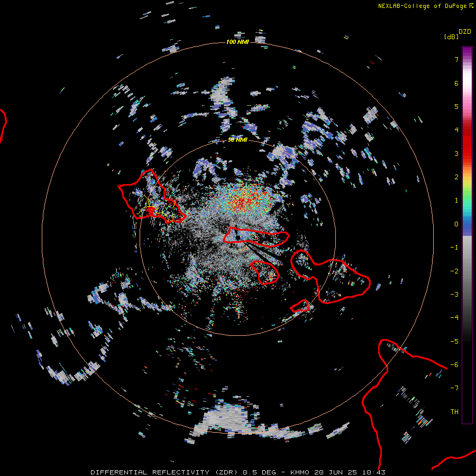Click the 0.5 DEG elevation text in the caption
This screenshot has width=476, height=476.
[259, 472]
